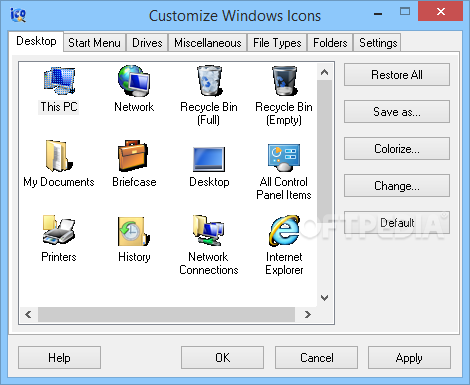
Task: Switch to the Drives tab
Action: [x=147, y=43]
